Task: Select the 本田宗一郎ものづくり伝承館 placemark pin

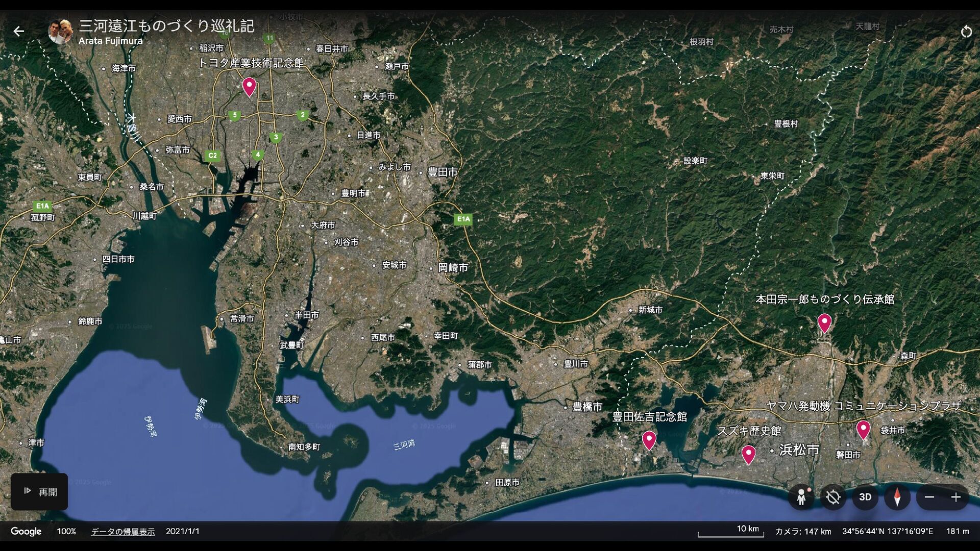Action: 824,322
